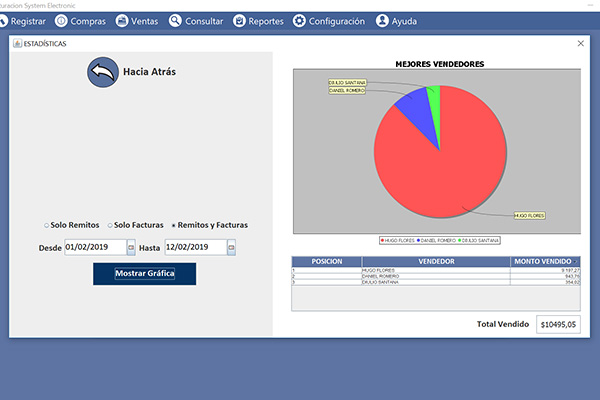Image resolution: width=600 pixels, height=400 pixels.
Task: Click the Consultar magnifier icon
Action: coord(175,21)
